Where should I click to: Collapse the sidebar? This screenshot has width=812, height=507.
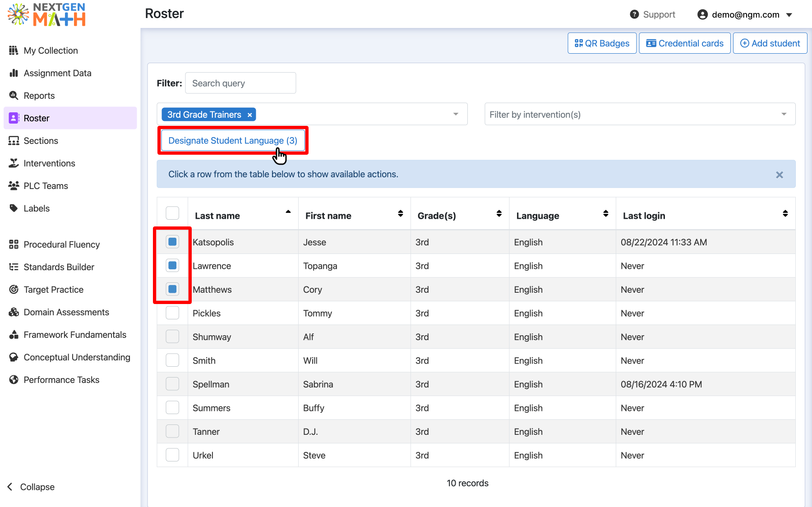coord(31,487)
